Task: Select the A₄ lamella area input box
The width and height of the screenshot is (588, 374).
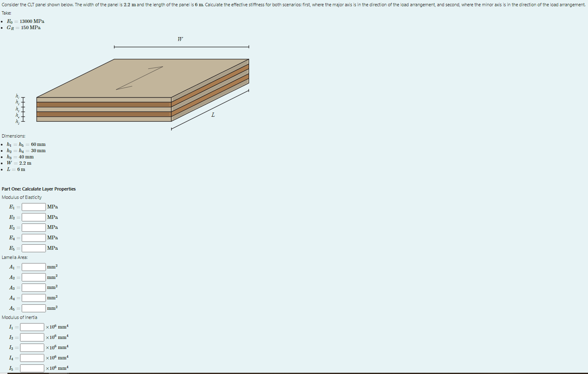Action: click(x=34, y=297)
